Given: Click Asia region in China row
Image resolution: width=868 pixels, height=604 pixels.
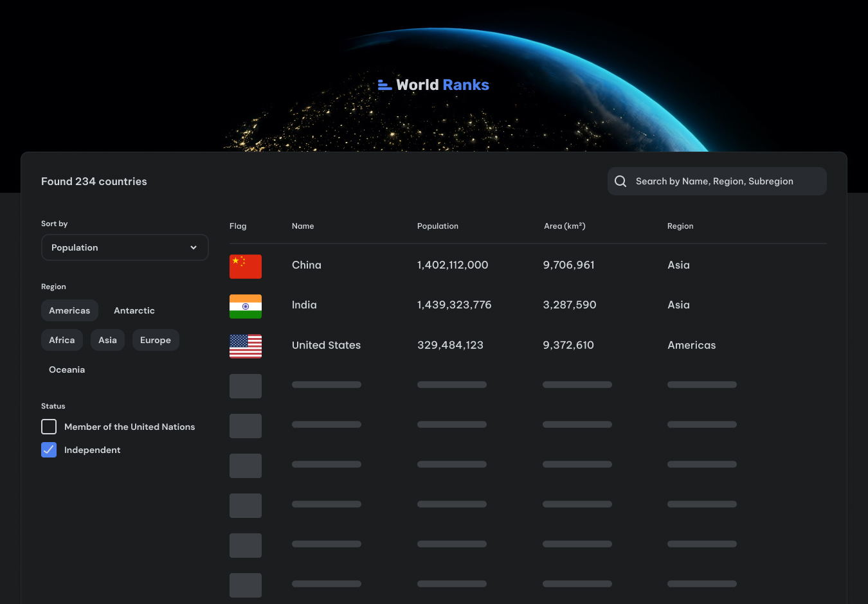Looking at the screenshot, I should click(678, 265).
